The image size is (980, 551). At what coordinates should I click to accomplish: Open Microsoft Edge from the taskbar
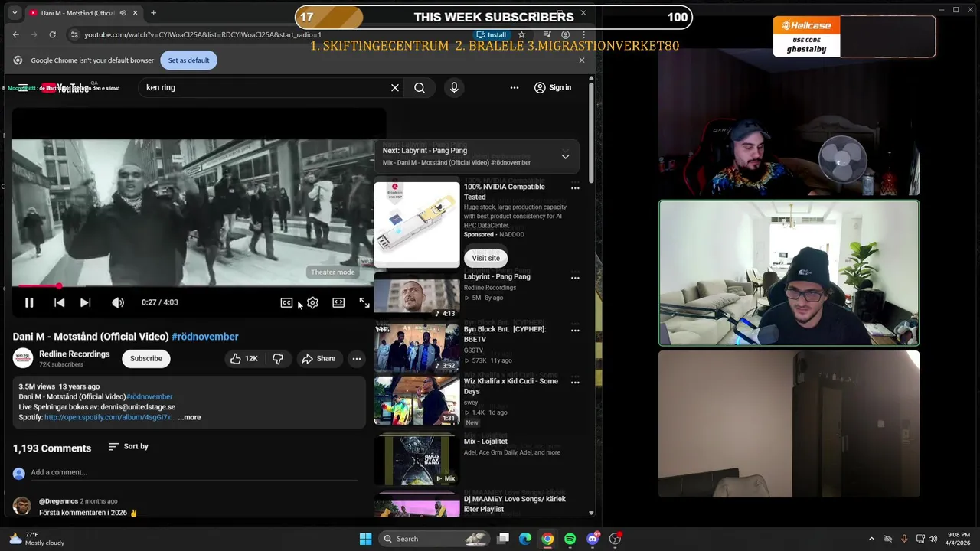click(x=525, y=539)
